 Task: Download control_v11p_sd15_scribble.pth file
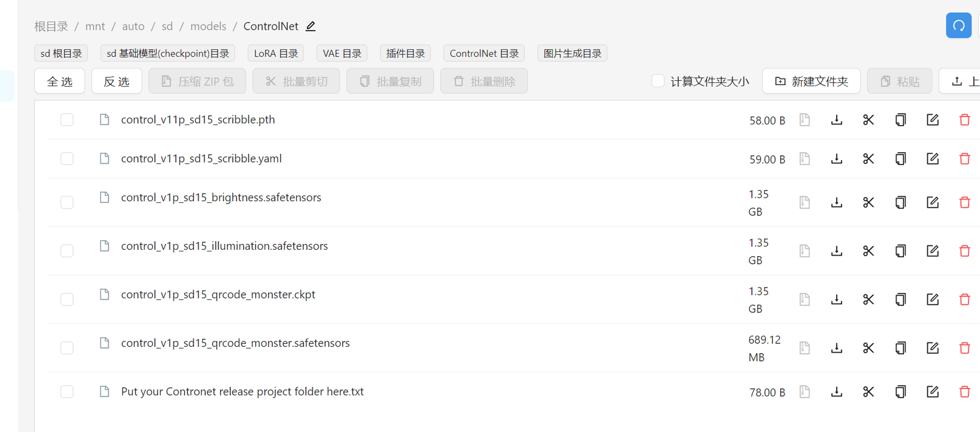[x=836, y=120]
